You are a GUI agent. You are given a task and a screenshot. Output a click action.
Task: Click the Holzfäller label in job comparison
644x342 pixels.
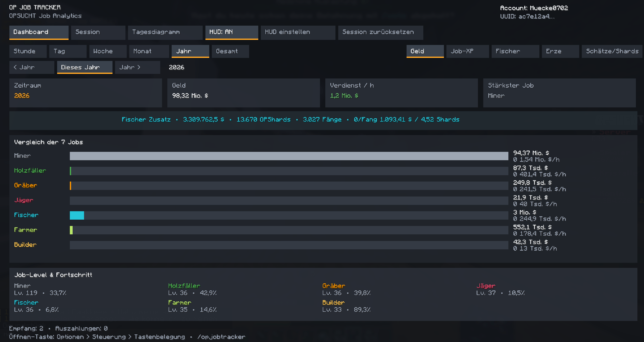point(30,171)
